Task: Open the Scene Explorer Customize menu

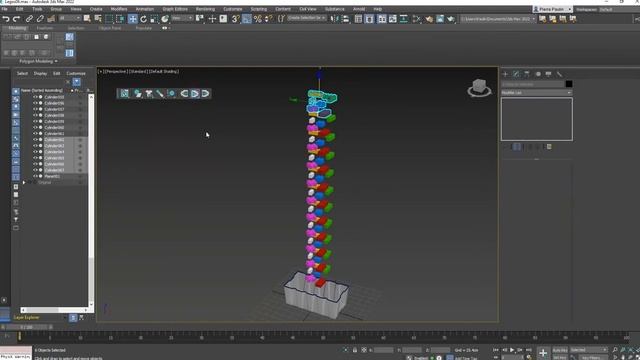Action: coord(76,73)
